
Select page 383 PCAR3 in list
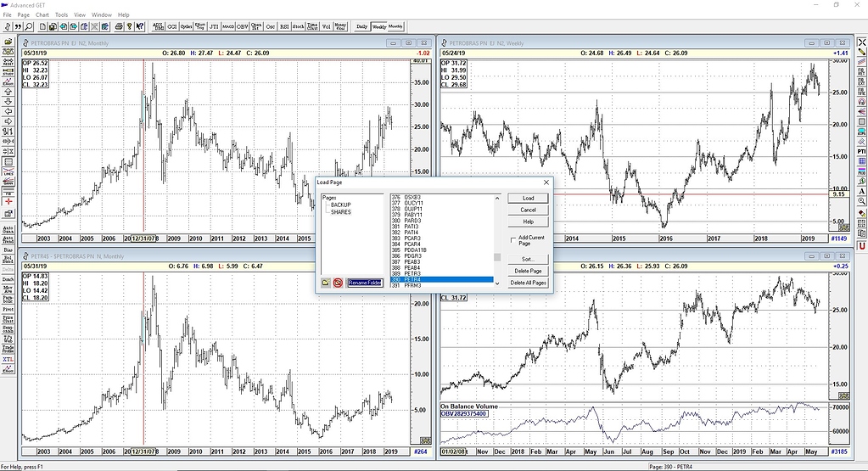click(442, 238)
